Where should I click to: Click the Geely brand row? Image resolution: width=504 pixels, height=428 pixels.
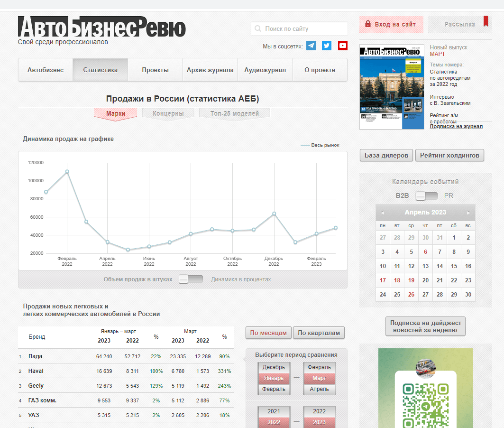(126, 386)
